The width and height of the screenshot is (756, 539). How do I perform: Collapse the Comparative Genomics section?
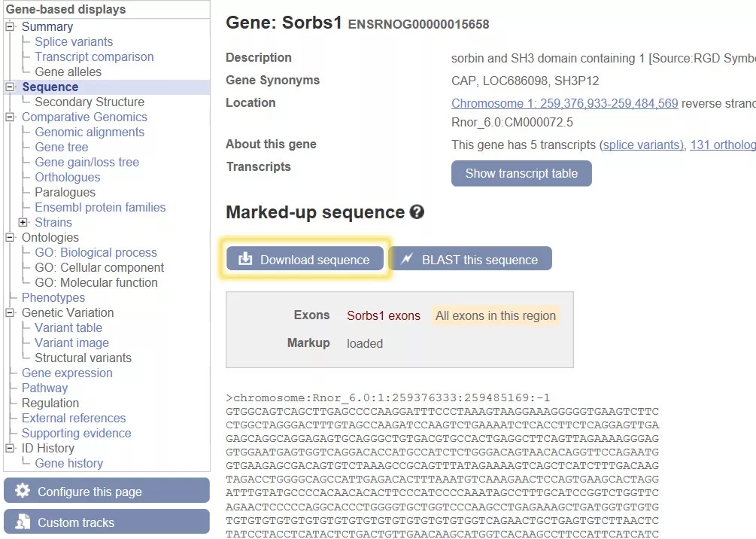11,117
